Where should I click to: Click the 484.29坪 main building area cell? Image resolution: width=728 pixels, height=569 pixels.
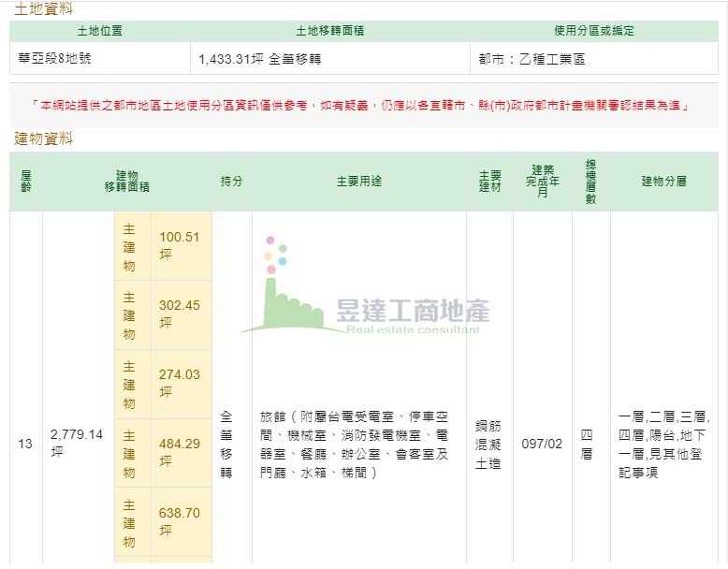coord(180,451)
